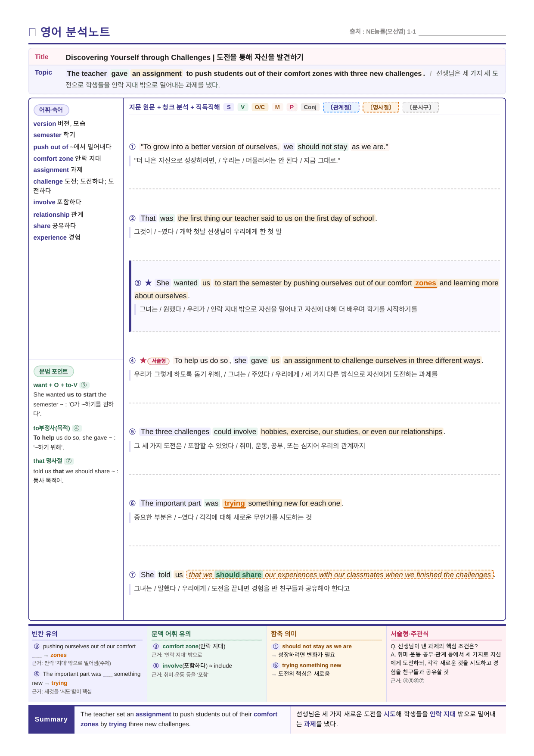Click vocabulary entry 'involve 포함하다'
The image size is (534, 756).
pyautogui.click(x=57, y=202)
